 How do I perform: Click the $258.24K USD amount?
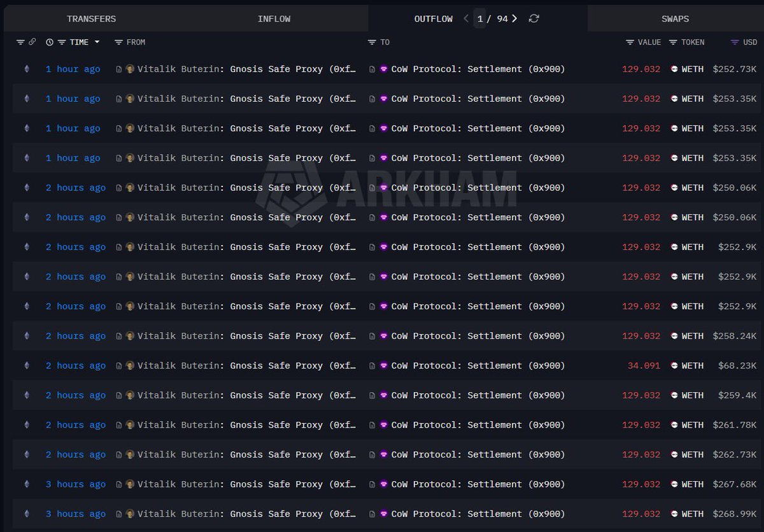coord(735,336)
